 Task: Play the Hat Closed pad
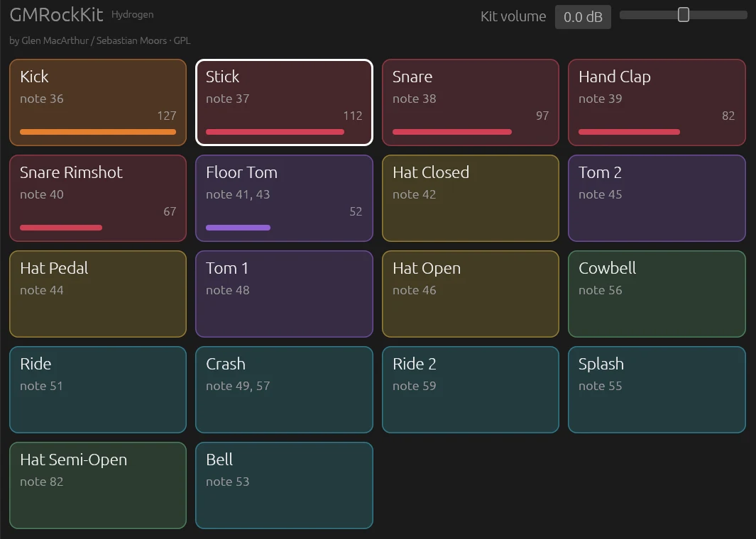(471, 198)
